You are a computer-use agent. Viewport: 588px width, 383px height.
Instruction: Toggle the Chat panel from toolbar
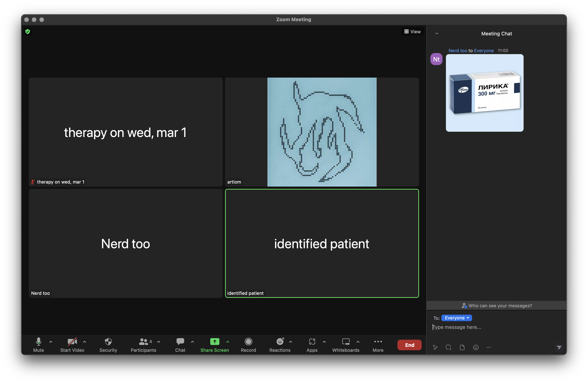pos(180,345)
